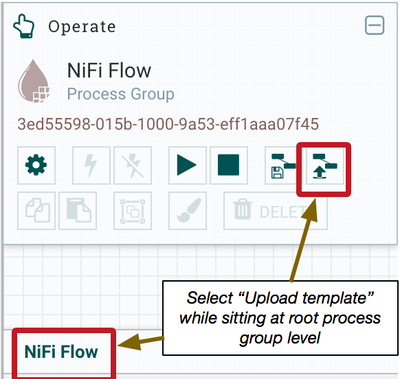400x379 pixels.
Task: Click the Enable lightning bolt icon
Action: 91,165
